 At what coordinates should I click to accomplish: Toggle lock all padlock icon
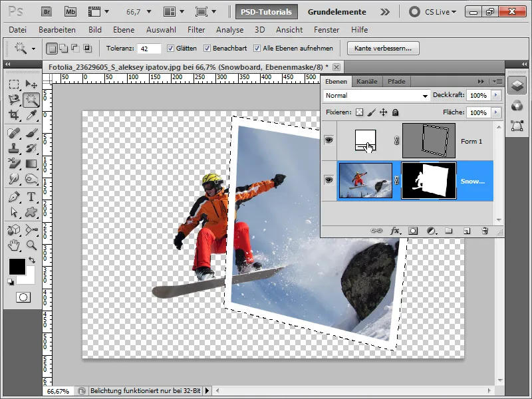coord(395,112)
